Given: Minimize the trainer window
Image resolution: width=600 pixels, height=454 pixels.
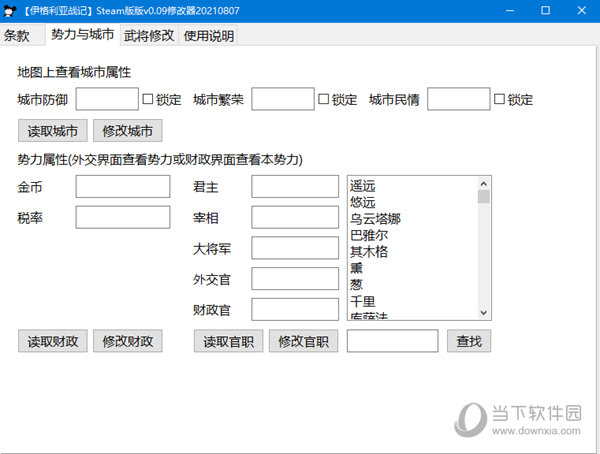Looking at the screenshot, I should point(510,11).
